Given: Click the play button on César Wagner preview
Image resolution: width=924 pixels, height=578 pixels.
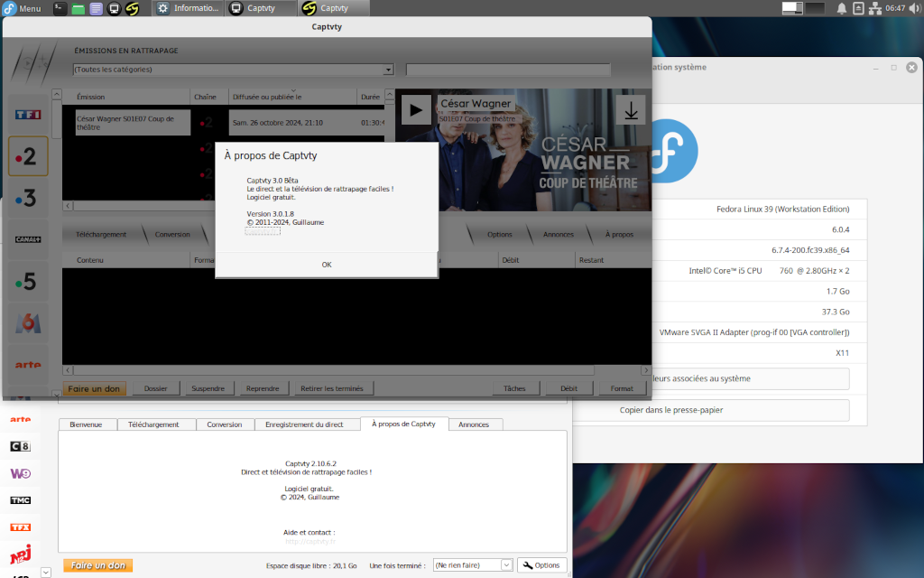Looking at the screenshot, I should pyautogui.click(x=415, y=110).
